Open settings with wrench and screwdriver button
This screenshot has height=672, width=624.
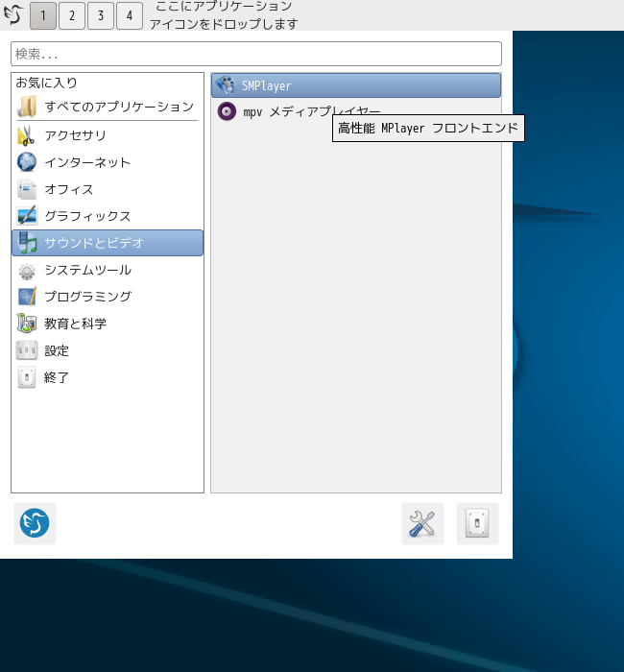point(422,523)
